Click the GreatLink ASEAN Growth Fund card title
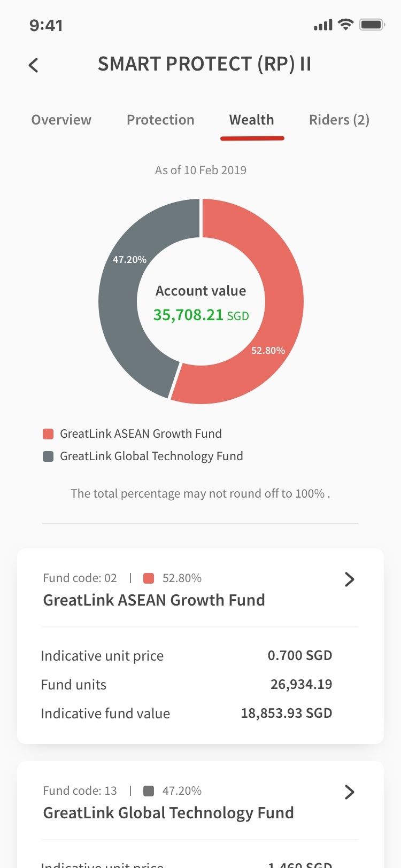This screenshot has width=401, height=868. point(154,600)
